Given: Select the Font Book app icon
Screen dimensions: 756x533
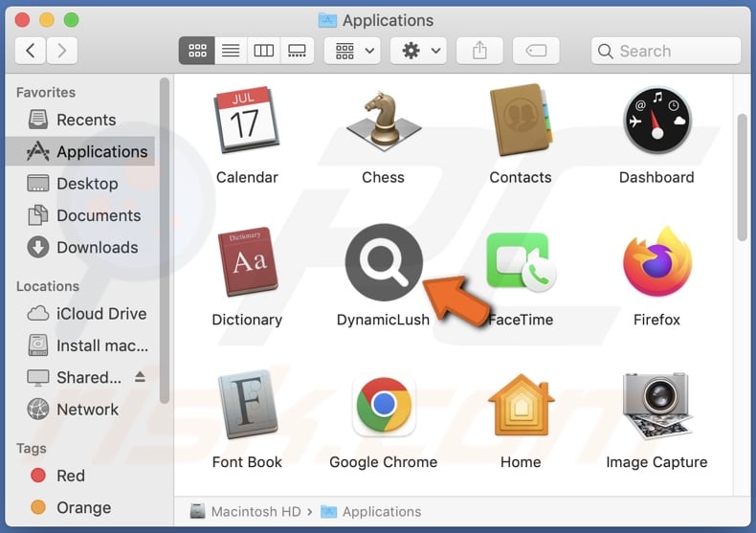Looking at the screenshot, I should (x=247, y=404).
